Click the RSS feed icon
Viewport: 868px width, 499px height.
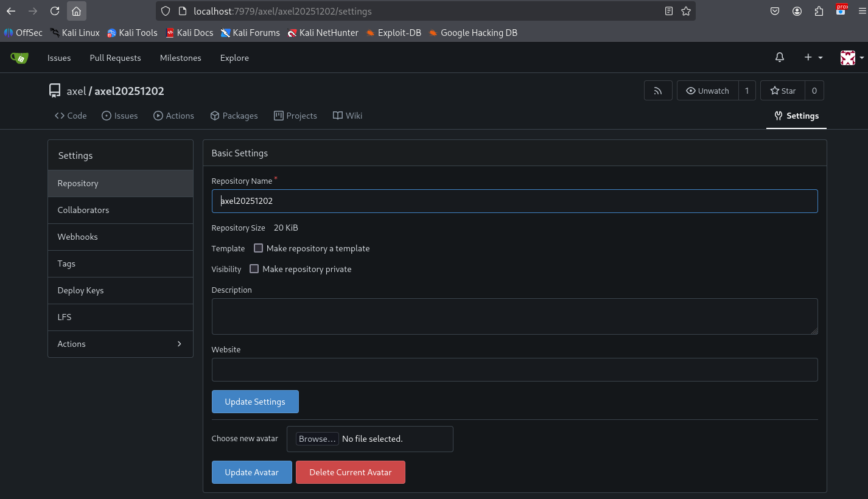(658, 91)
